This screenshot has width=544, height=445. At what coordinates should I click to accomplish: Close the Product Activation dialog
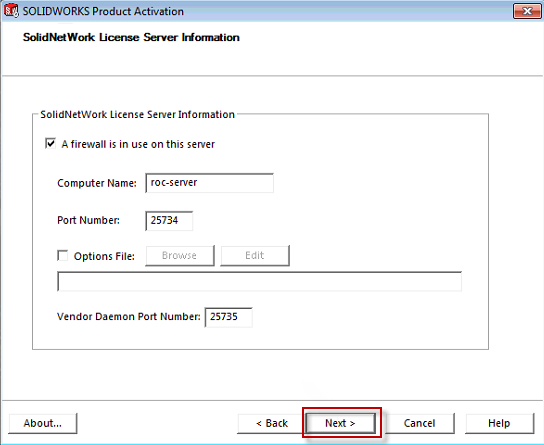pyautogui.click(x=527, y=11)
